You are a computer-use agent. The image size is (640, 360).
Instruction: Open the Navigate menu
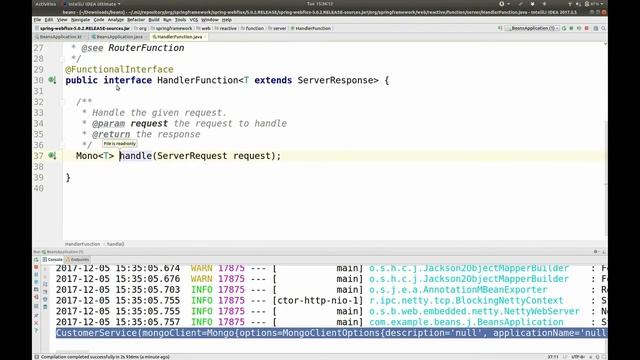click(80, 20)
